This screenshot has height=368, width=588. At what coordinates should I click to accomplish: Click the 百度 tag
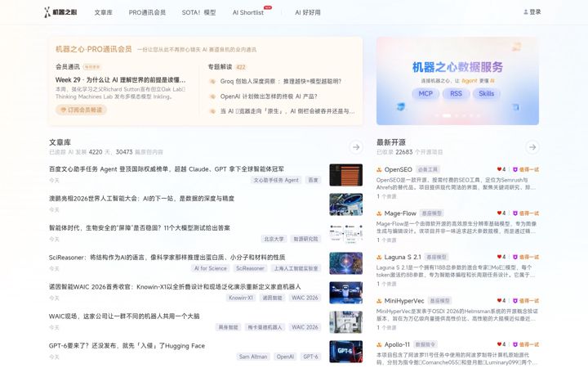point(313,180)
